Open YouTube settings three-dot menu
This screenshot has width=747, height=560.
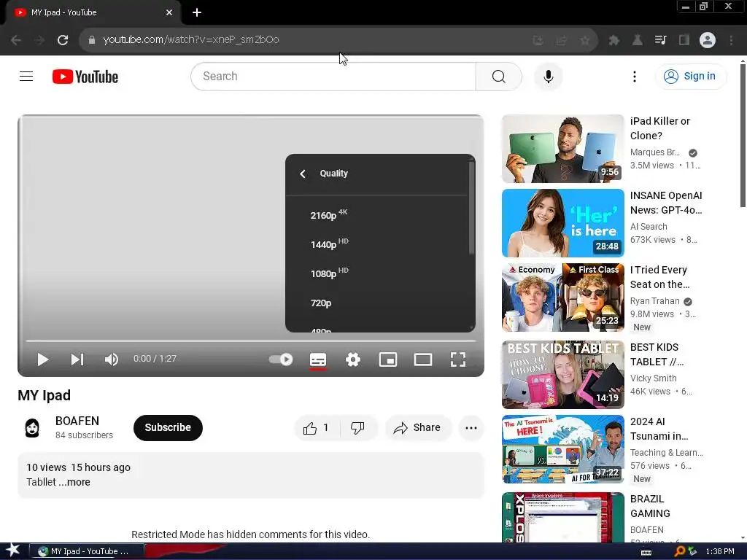(x=634, y=76)
